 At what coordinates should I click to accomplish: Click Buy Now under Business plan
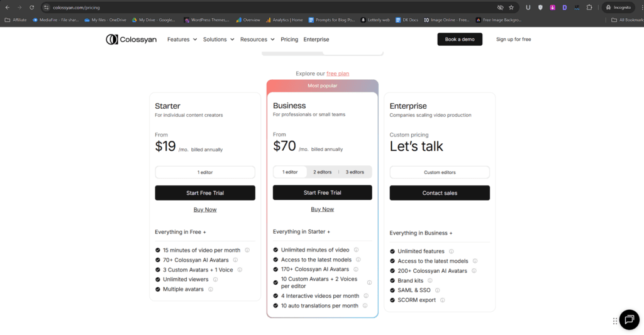323,209
